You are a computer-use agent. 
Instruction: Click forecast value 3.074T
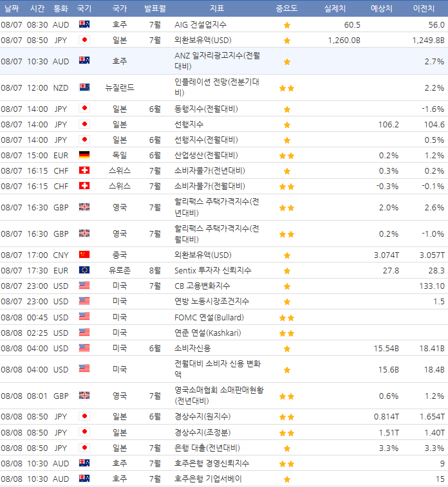pos(386,255)
